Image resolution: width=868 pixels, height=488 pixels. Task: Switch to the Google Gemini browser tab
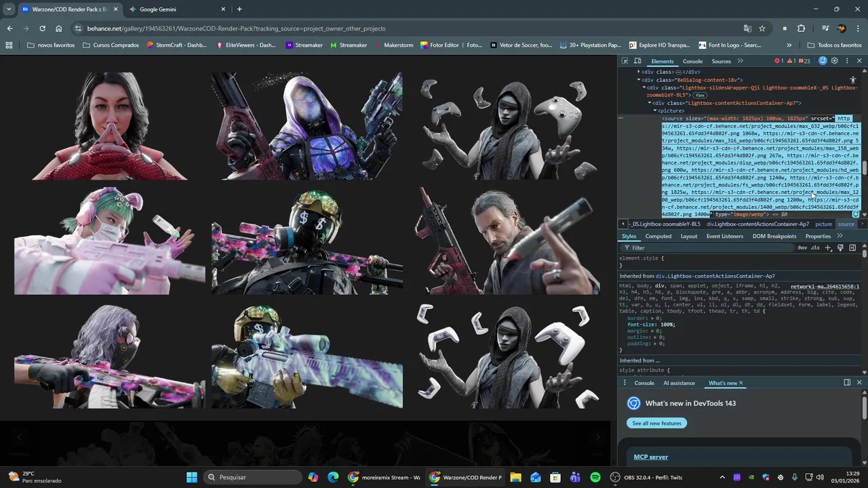click(178, 9)
